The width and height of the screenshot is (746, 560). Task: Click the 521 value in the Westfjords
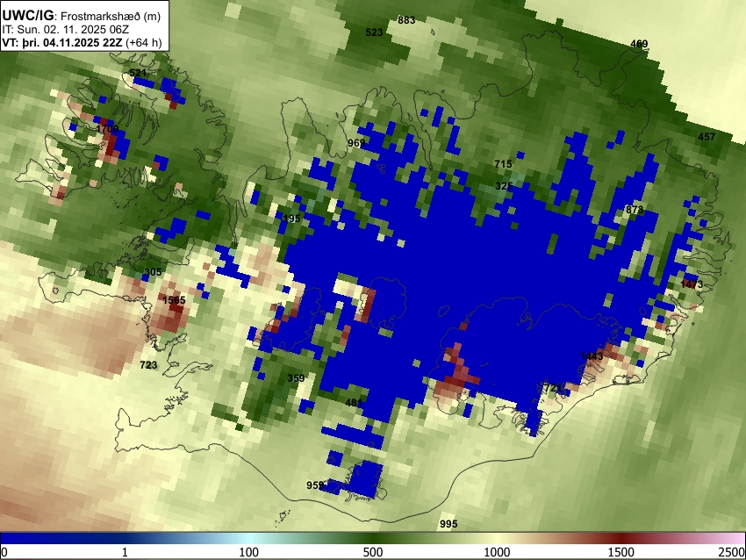click(x=138, y=73)
